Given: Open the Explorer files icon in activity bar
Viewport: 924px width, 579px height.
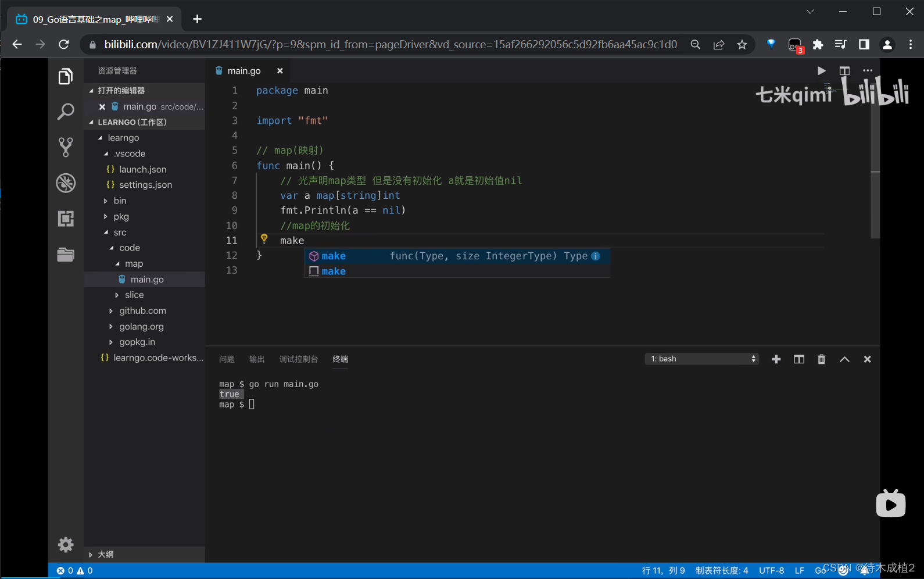Looking at the screenshot, I should tap(66, 76).
